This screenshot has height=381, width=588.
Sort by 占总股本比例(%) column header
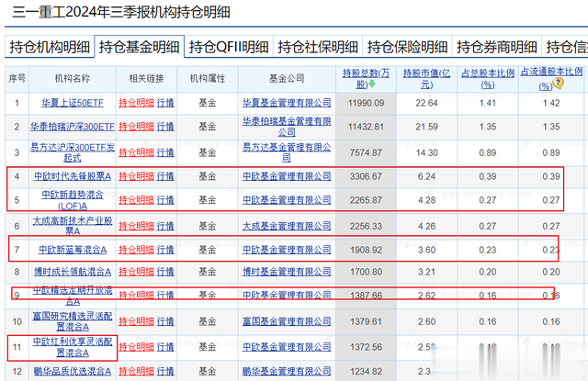point(488,79)
